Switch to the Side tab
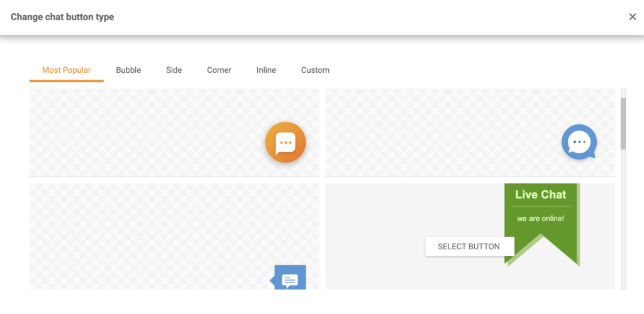644x314 pixels. 174,70
